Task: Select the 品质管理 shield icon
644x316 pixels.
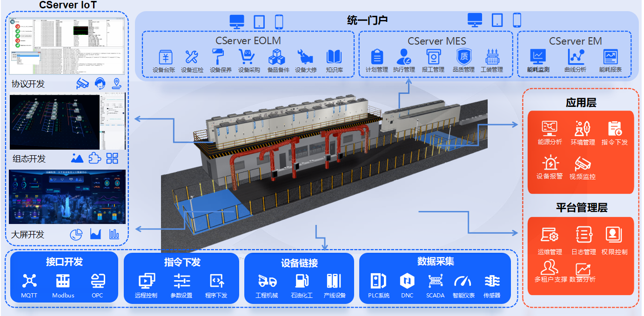Action: tap(463, 57)
